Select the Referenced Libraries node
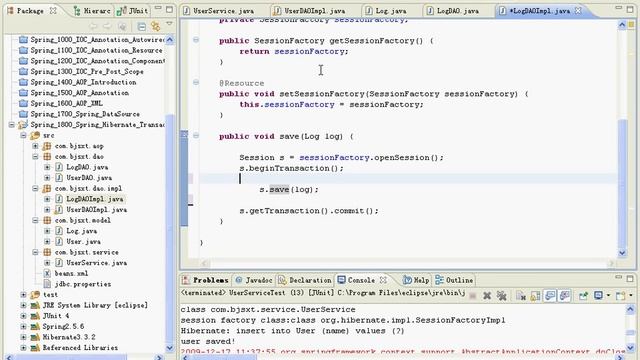The width and height of the screenshot is (640, 360). [x=80, y=348]
